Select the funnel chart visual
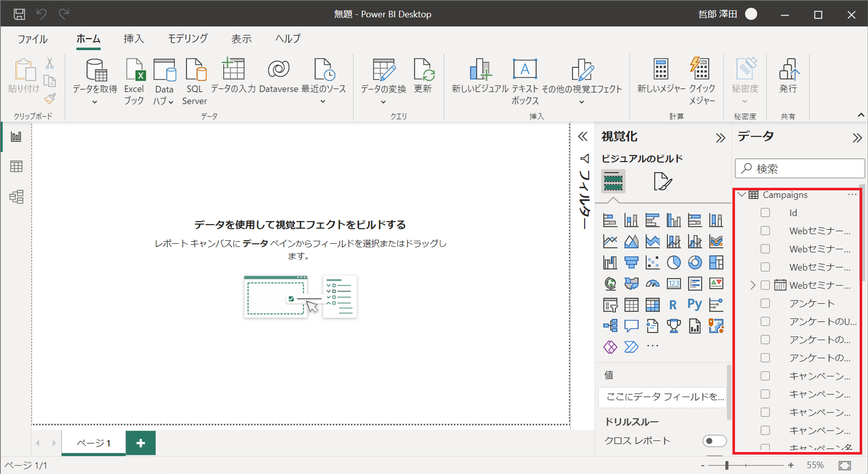 [631, 262]
